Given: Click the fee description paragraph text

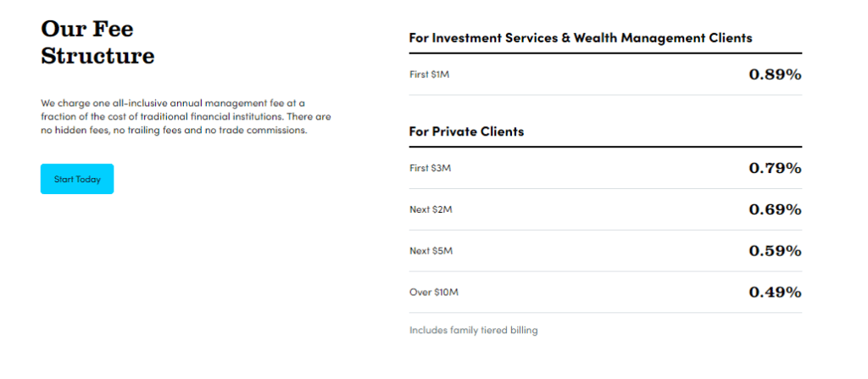Looking at the screenshot, I should pyautogui.click(x=186, y=118).
